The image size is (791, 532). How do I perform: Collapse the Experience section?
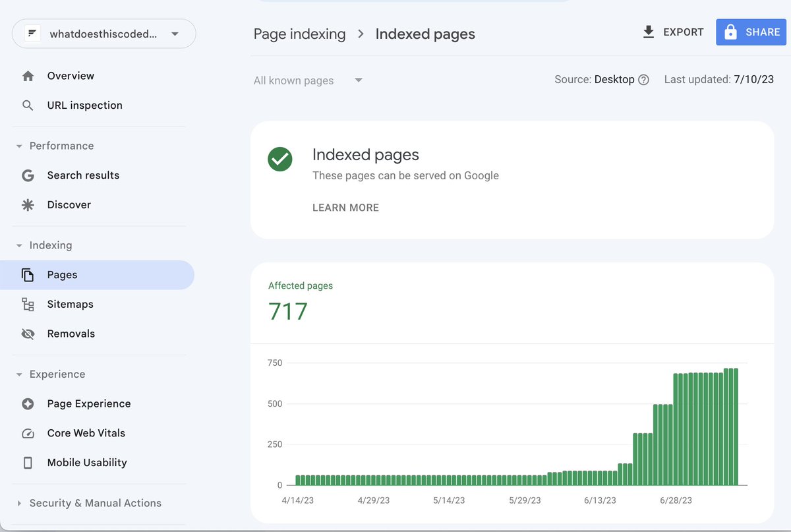pyautogui.click(x=19, y=374)
